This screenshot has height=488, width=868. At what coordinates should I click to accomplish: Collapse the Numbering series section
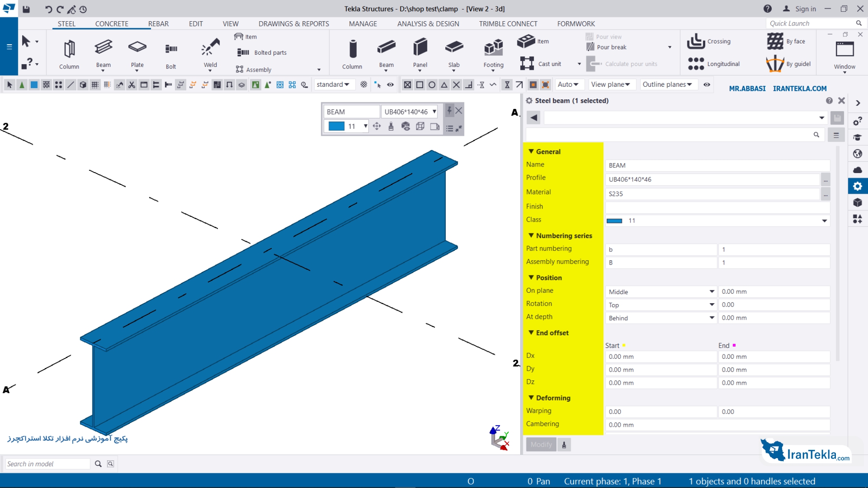pyautogui.click(x=531, y=236)
